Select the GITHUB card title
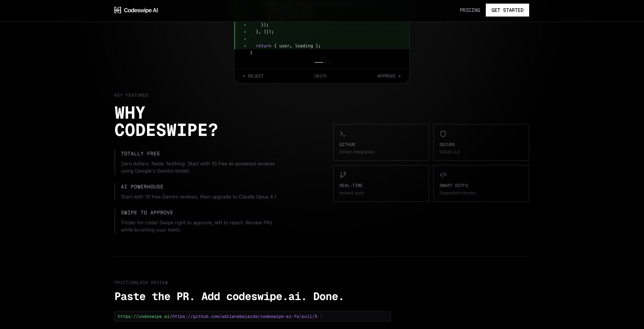644x329 pixels. (347, 145)
